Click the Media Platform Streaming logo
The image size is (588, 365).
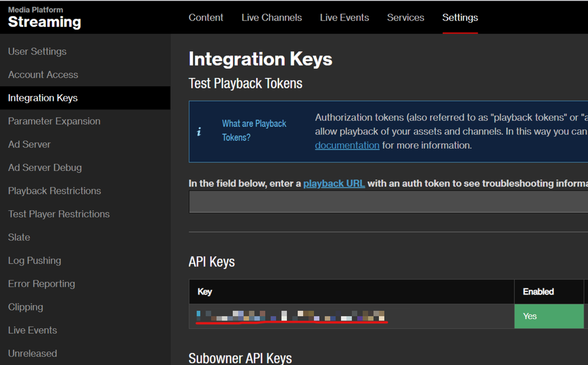[44, 18]
